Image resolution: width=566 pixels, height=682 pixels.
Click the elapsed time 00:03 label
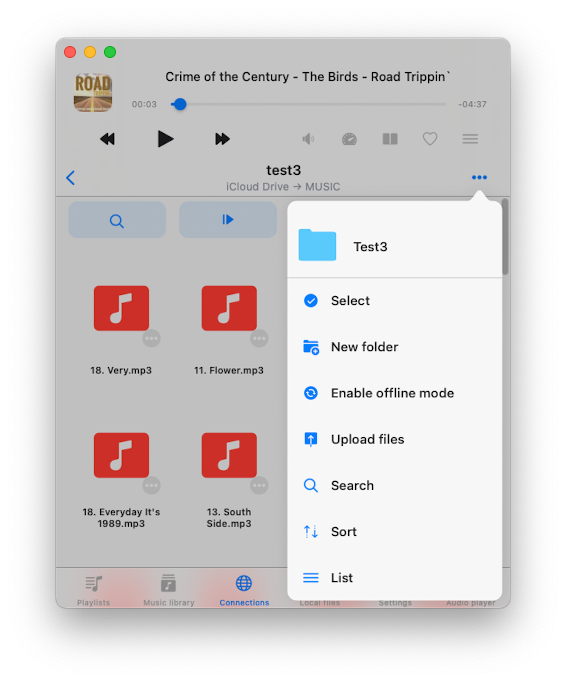tap(144, 104)
